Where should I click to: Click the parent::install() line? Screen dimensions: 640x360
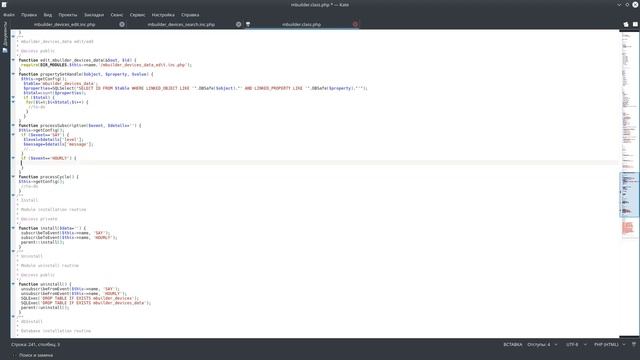(42, 242)
